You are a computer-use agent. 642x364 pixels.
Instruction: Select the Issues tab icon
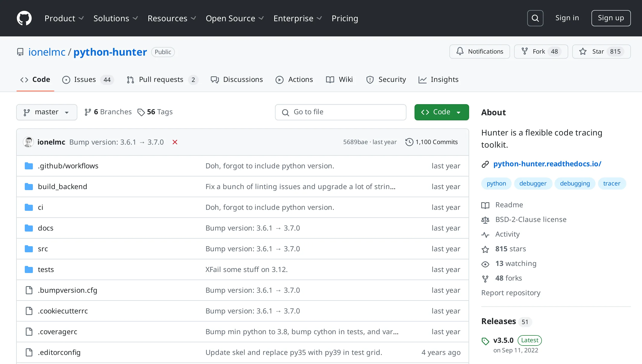66,80
